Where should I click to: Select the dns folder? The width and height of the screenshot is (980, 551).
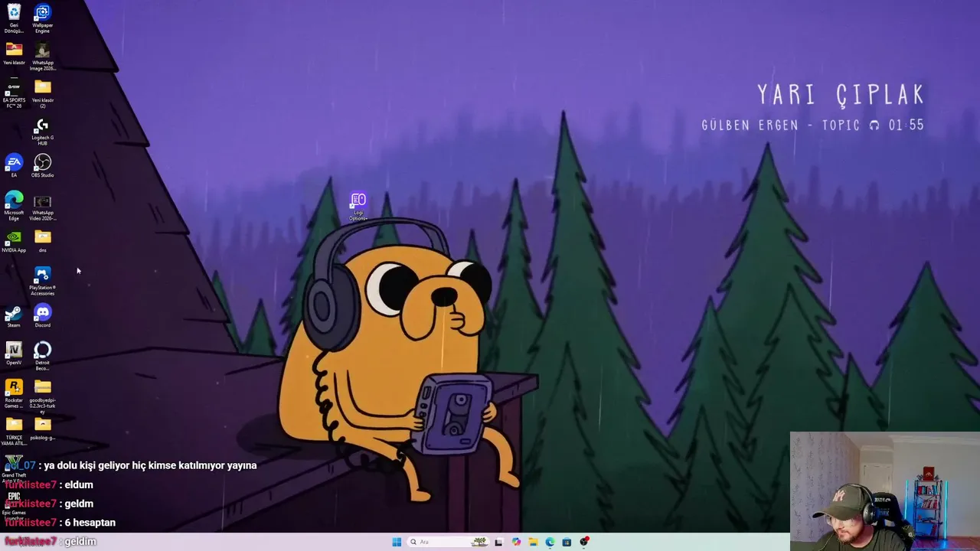tap(42, 240)
